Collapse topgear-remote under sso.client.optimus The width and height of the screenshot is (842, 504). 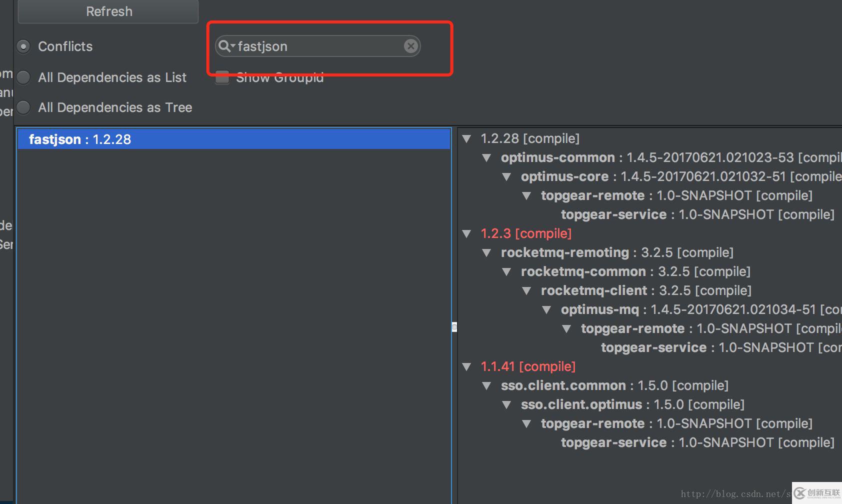click(x=527, y=424)
